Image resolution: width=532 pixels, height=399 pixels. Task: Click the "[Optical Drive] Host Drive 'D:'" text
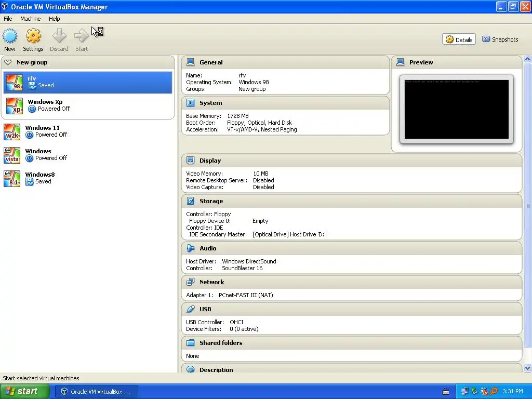coord(289,234)
